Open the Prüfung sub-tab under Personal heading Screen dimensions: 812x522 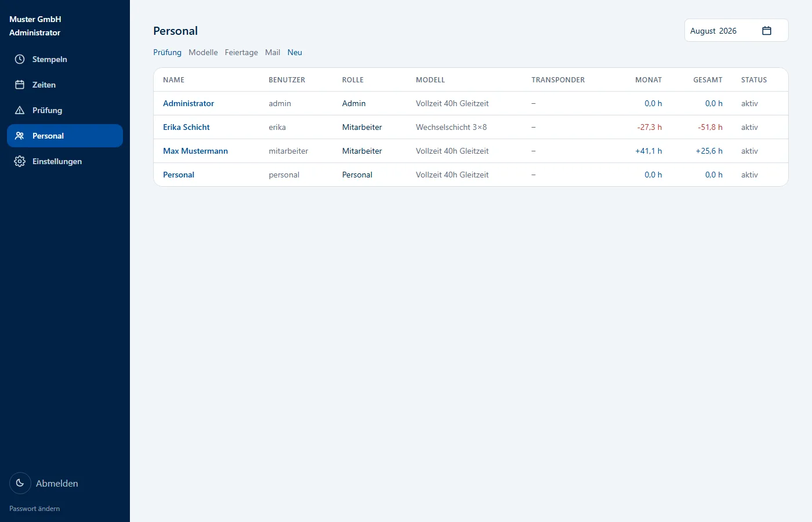(167, 52)
